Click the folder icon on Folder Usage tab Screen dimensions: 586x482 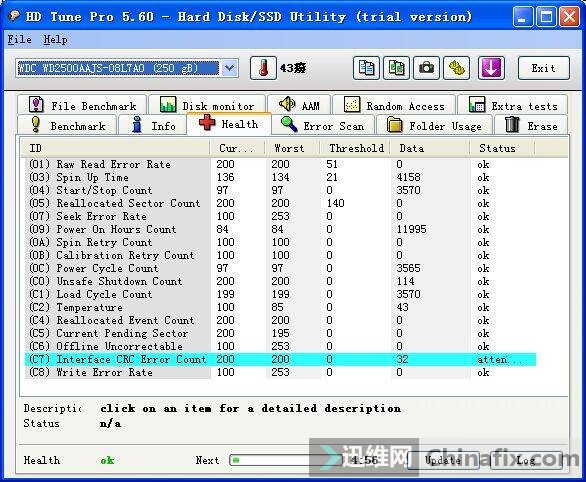coord(394,125)
